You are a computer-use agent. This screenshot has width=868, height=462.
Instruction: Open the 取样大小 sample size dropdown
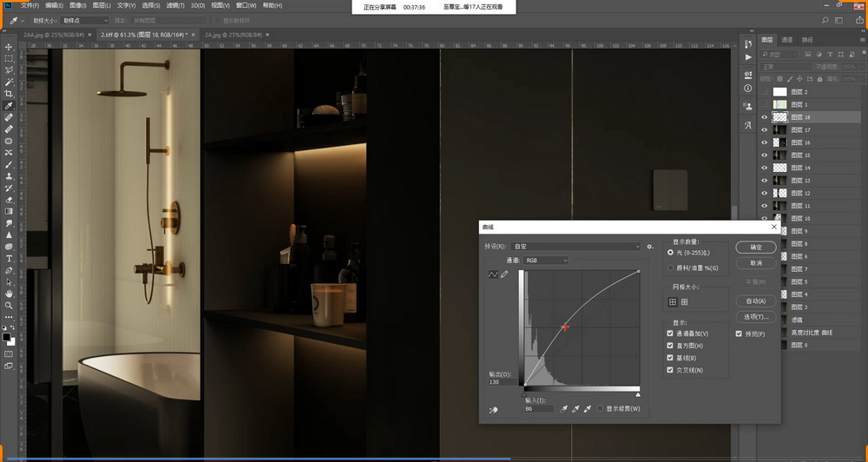click(x=85, y=21)
